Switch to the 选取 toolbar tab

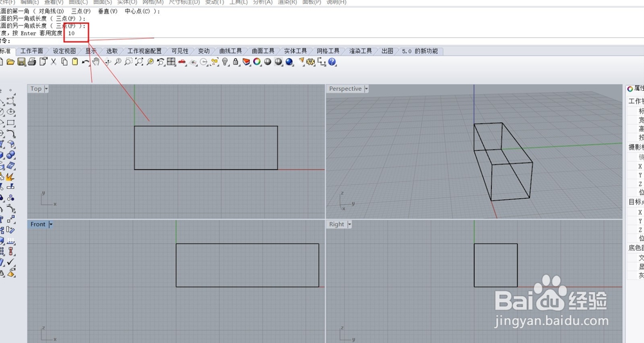pos(111,51)
